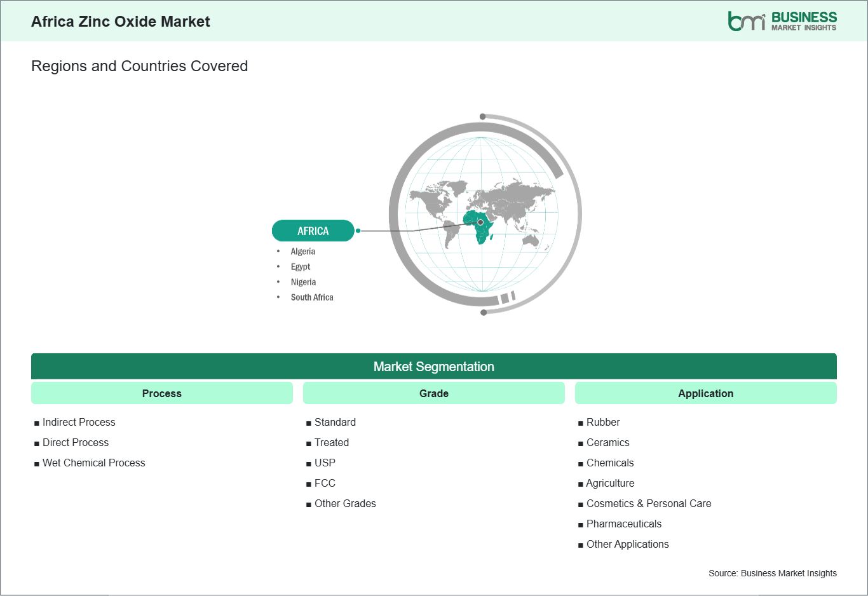Click 'Other Grades' list item
This screenshot has width=868, height=596.
click(x=345, y=503)
